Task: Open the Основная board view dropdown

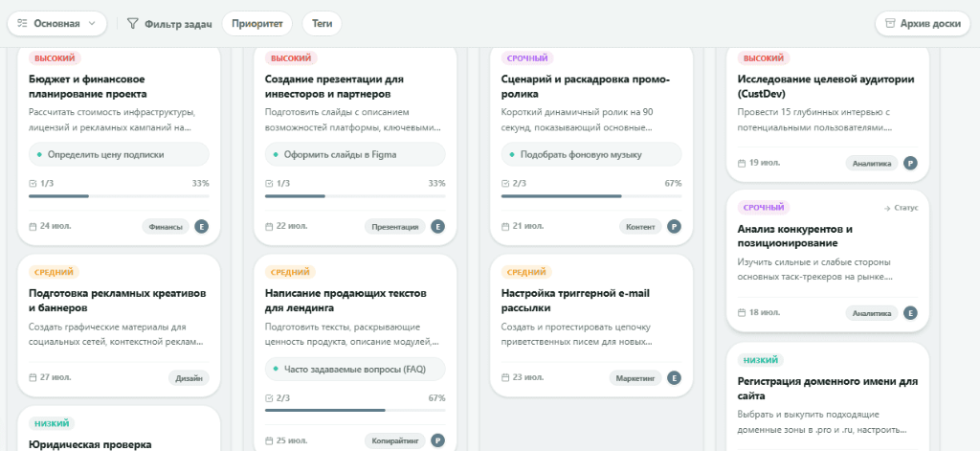Action: pyautogui.click(x=56, y=24)
